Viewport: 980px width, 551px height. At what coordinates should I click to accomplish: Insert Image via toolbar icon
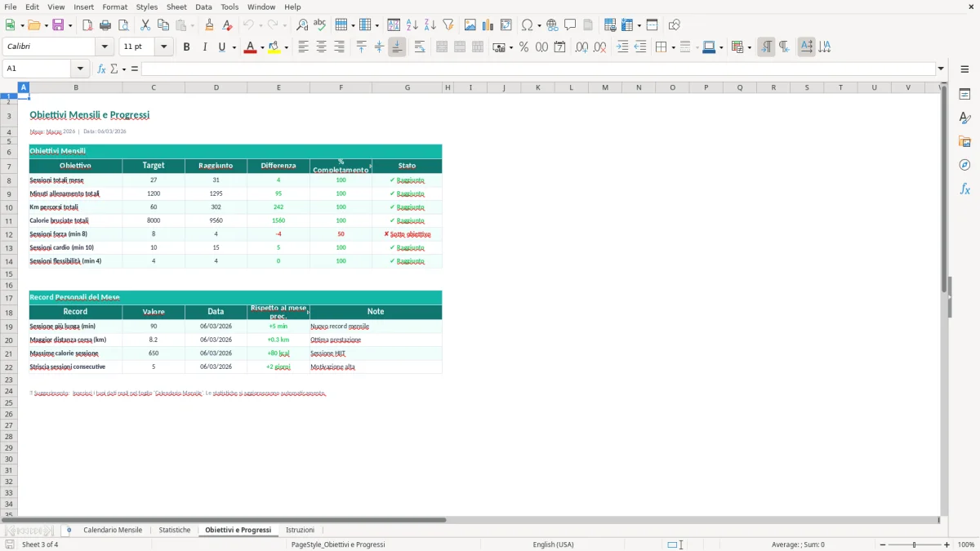(470, 25)
